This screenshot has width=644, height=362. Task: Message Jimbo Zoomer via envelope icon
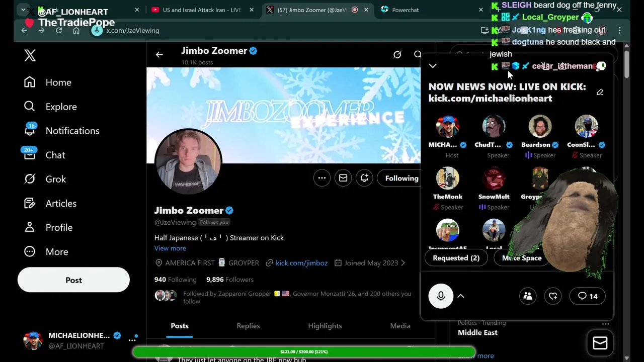point(343,178)
